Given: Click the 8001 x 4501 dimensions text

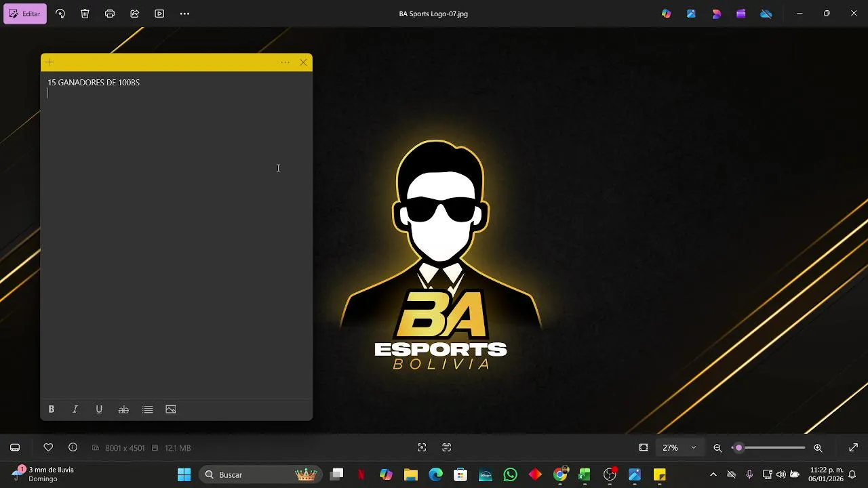Looking at the screenshot, I should [x=125, y=448].
